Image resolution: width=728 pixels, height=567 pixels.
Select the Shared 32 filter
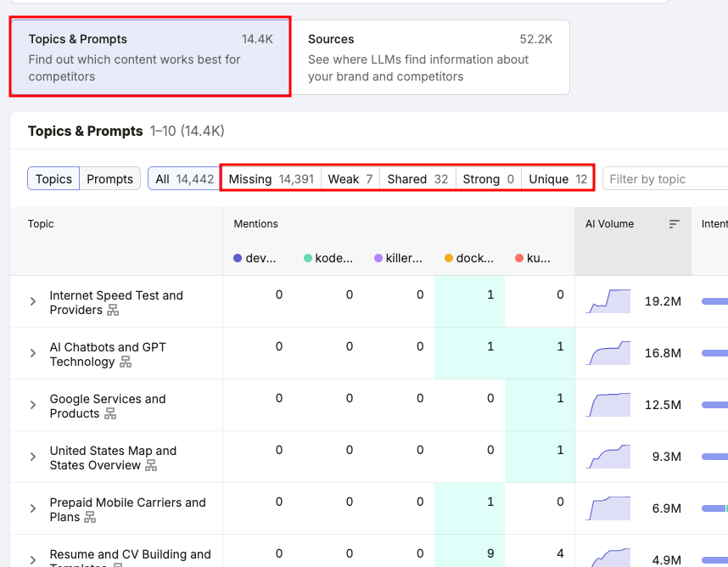(x=417, y=179)
